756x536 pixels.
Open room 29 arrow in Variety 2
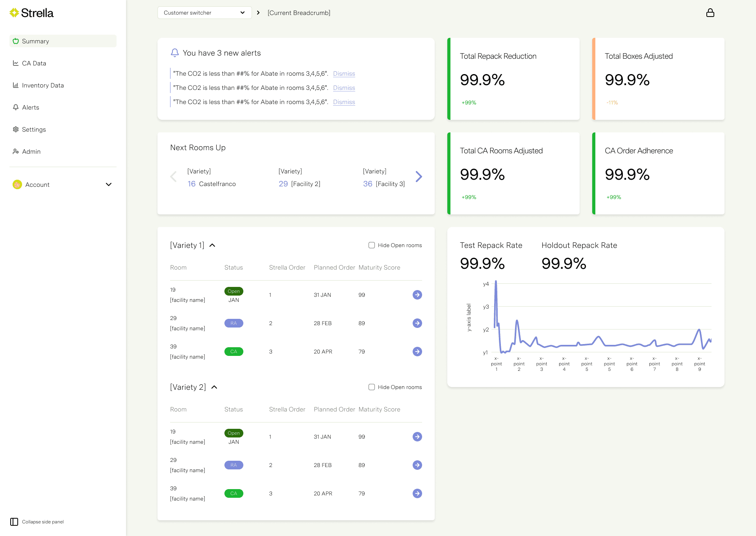(417, 465)
